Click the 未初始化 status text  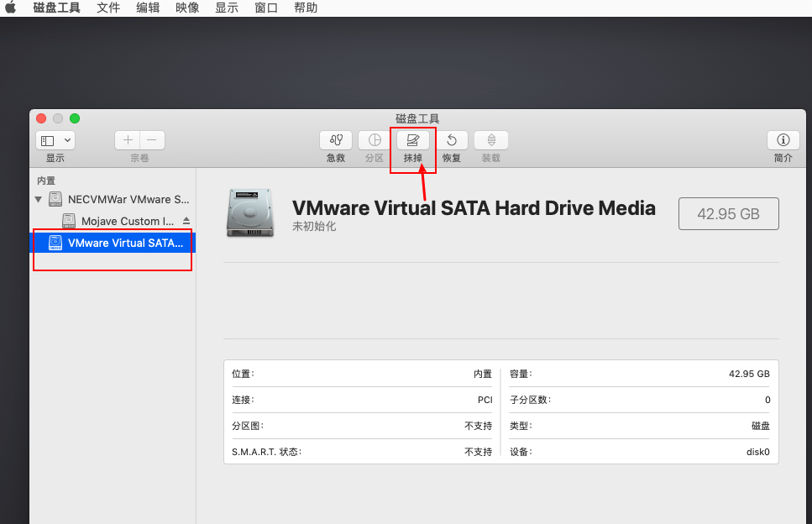(314, 226)
